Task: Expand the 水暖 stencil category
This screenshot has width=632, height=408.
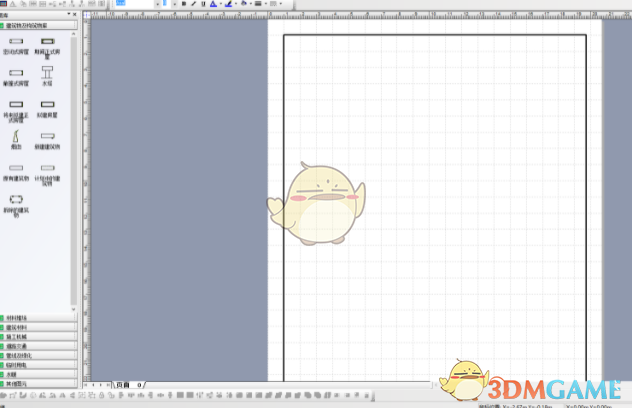Action: coord(39,375)
